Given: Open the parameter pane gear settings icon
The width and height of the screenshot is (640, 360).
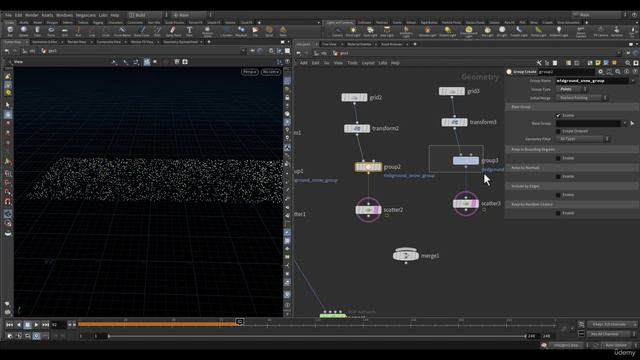Looking at the screenshot, I should pos(601,72).
